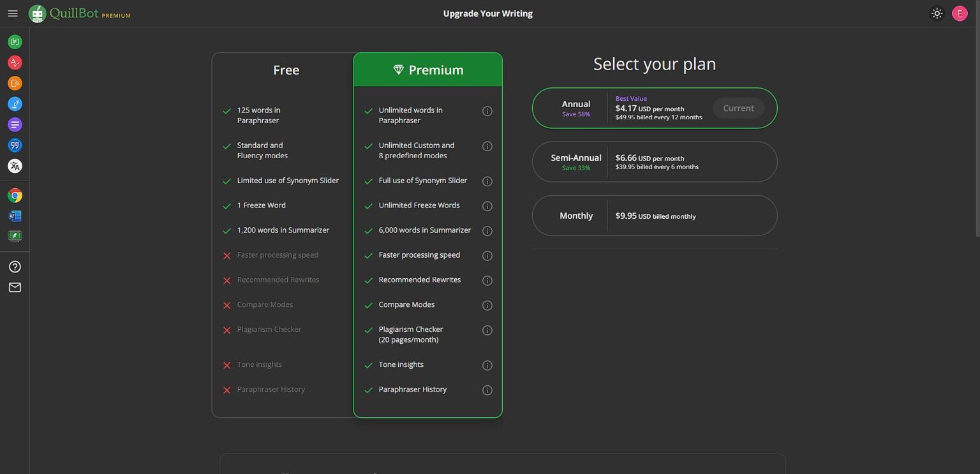Screen dimensions: 980x474
Task: Click the Chrome extension icon
Action: [x=15, y=196]
